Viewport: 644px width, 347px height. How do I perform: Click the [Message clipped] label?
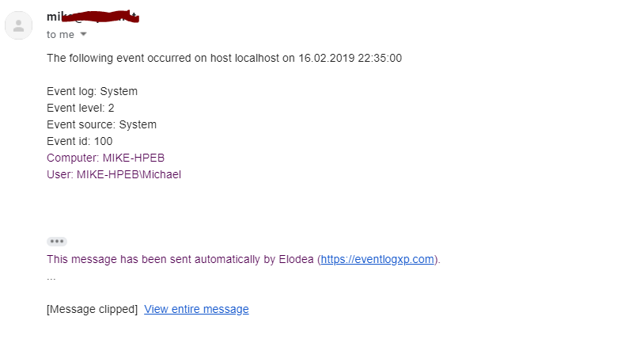pos(92,309)
